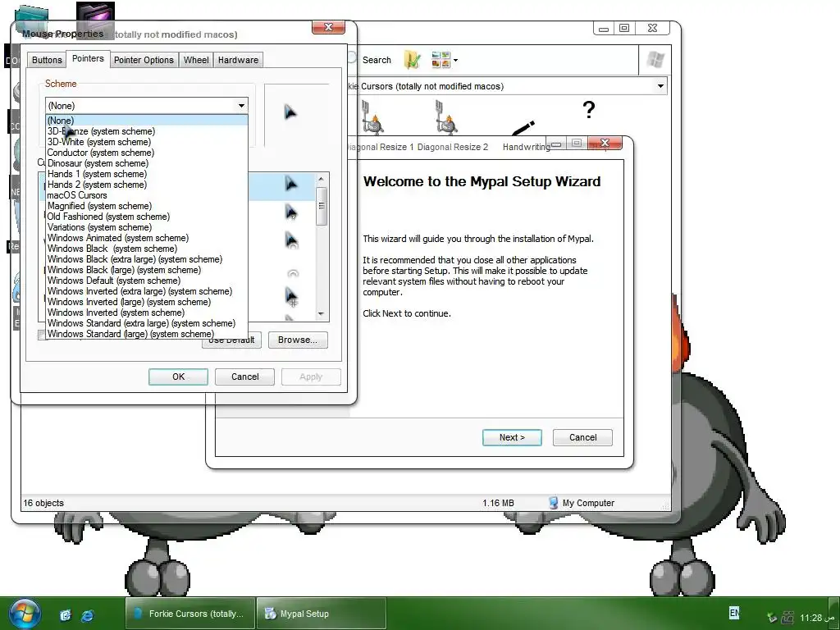Open Forkie Cursors taskbar button

pos(189,614)
